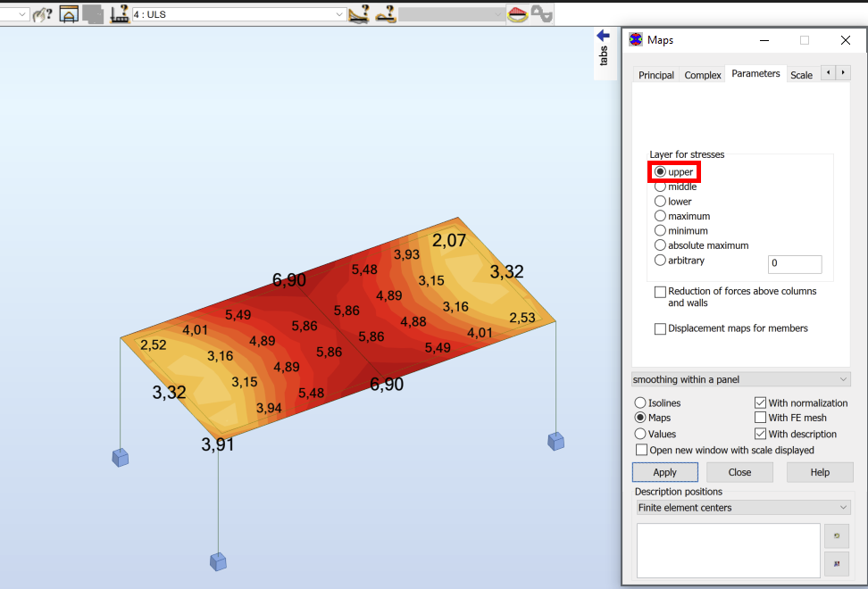Type a value in the arbitrary layer field
868x589 pixels.
click(794, 264)
